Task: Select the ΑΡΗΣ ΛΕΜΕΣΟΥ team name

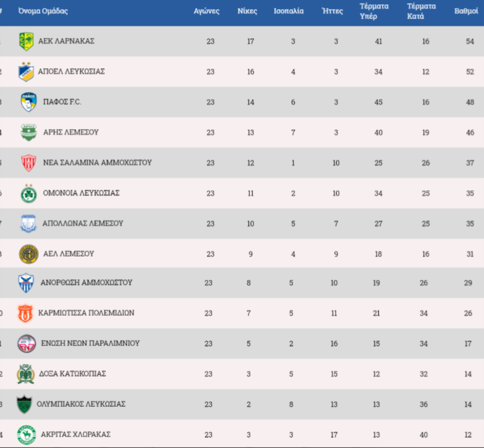Action: [70, 132]
